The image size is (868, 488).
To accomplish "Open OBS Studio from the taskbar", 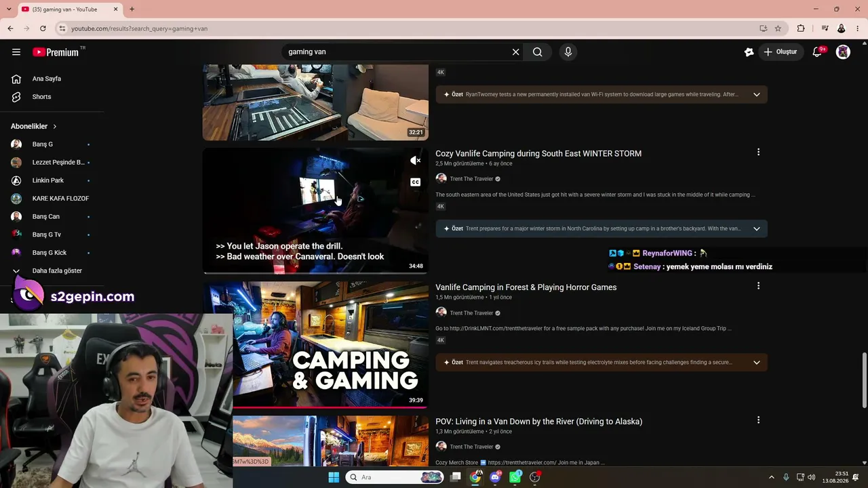I will [534, 477].
